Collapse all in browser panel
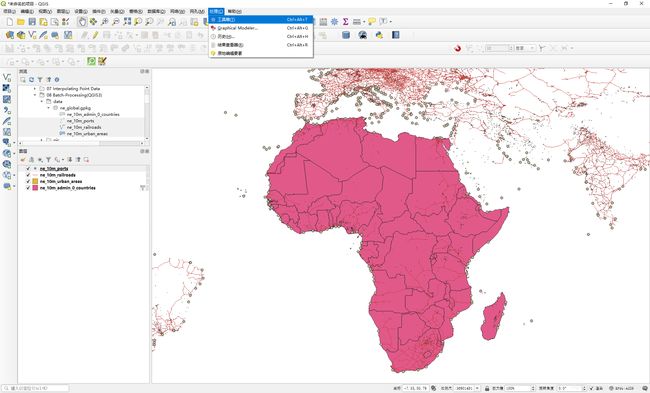The height and width of the screenshot is (393, 650). point(49,80)
